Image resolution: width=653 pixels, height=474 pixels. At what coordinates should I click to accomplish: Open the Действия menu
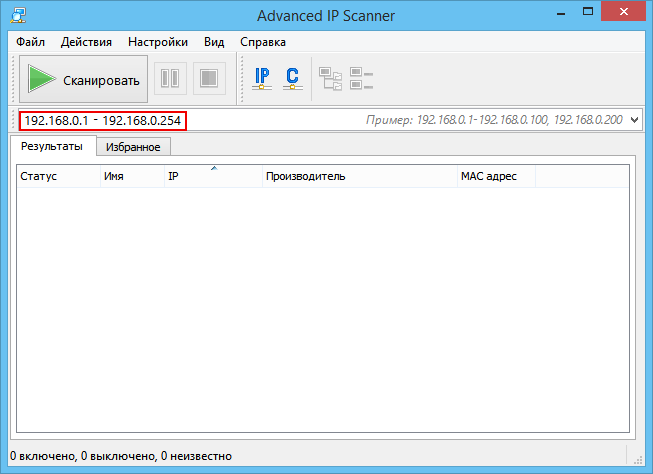pyautogui.click(x=86, y=42)
